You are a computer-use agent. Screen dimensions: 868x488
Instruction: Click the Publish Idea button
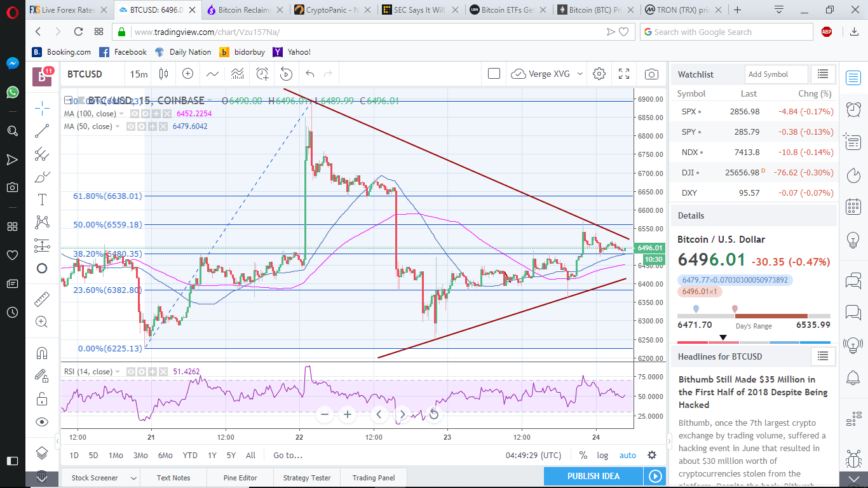tap(593, 477)
